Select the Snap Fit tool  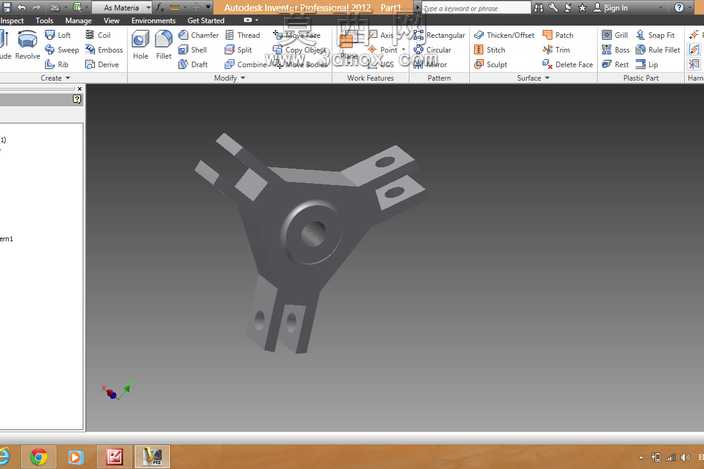click(655, 35)
